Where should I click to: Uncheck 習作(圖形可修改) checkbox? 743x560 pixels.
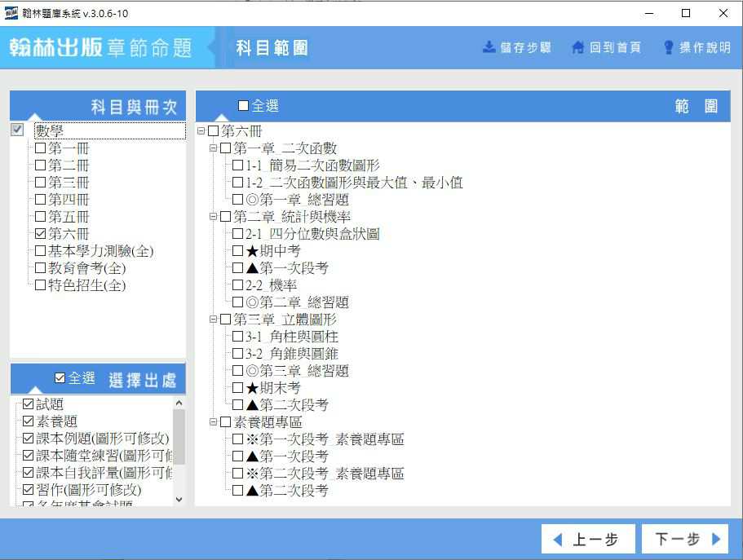[29, 489]
